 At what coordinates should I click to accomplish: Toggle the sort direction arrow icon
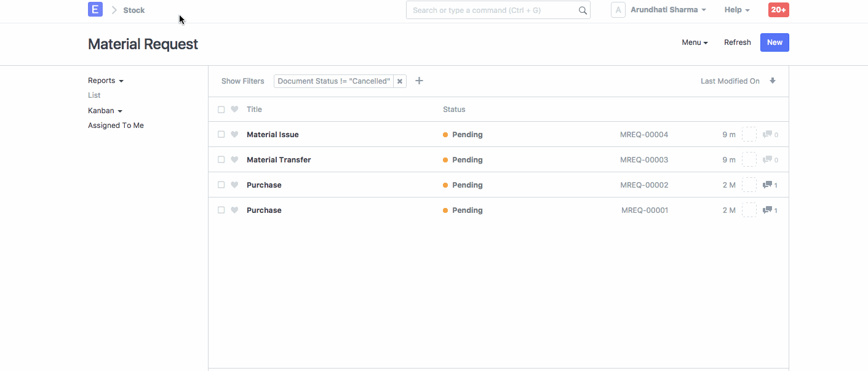pos(773,81)
